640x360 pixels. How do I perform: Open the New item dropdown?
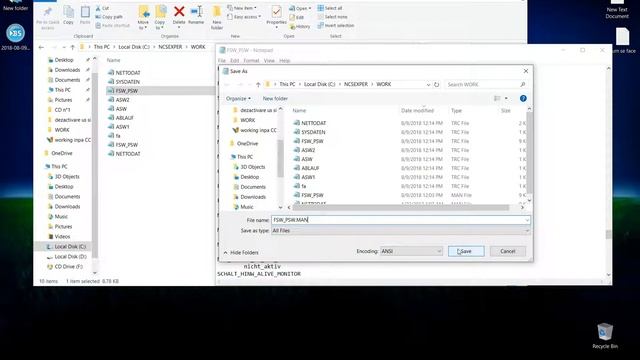[242, 8]
